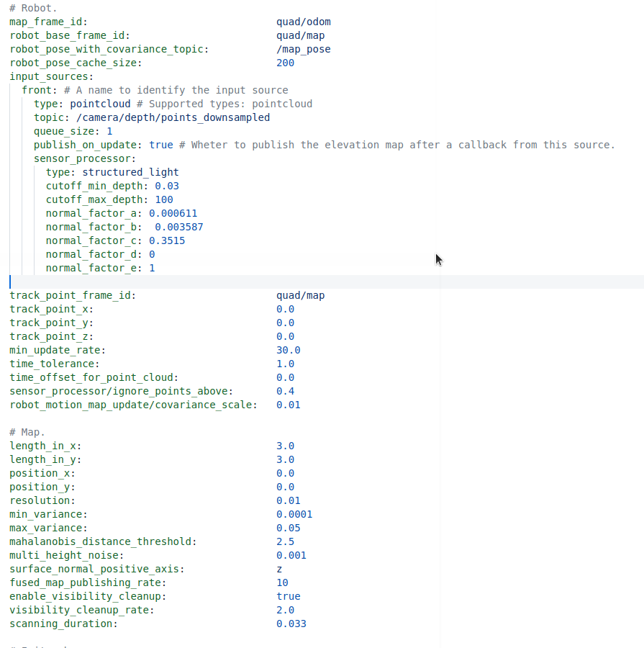
Task: Click the map_frame_id value quad/odom
Action: [303, 22]
